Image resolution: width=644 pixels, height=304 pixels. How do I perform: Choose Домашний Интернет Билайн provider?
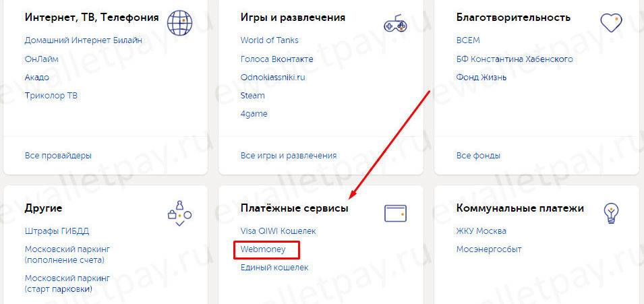(83, 40)
